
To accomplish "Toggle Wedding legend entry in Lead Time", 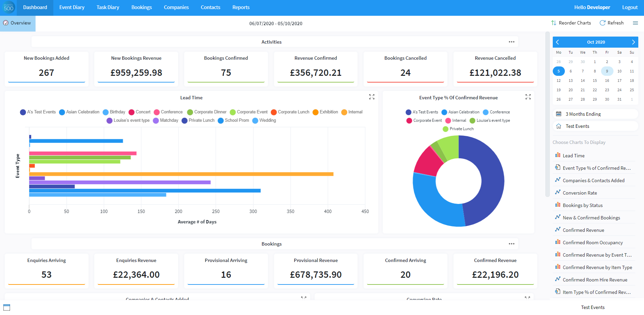I will (x=264, y=120).
